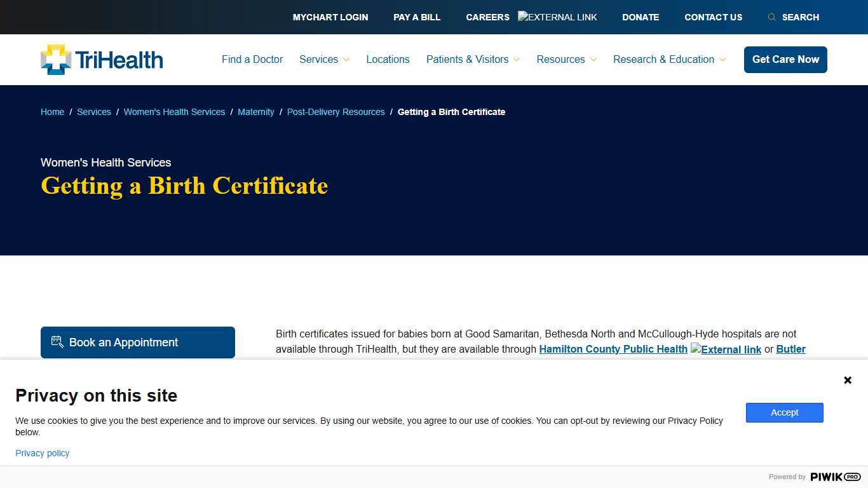868x488 pixels.
Task: Navigate to Home via breadcrumb
Action: pyautogui.click(x=52, y=112)
